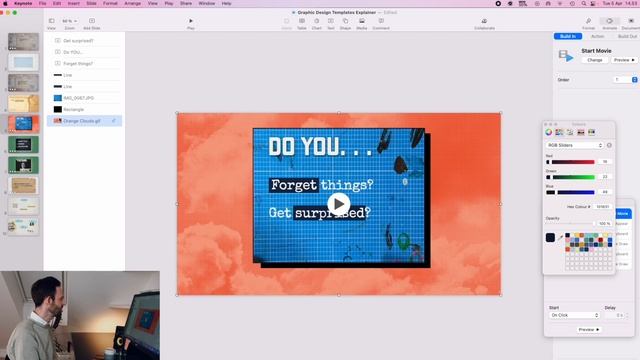Viewport: 640px width, 360px height.
Task: Open the Arrange menu
Action: [133, 3]
